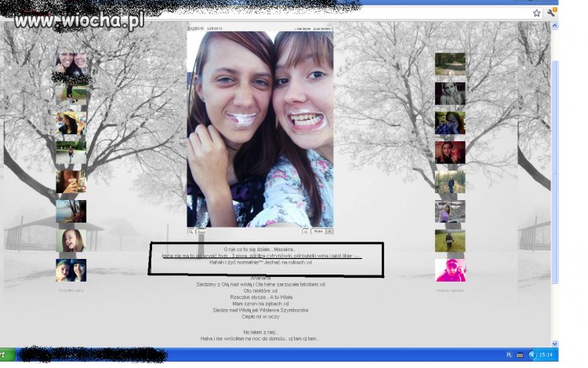The width and height of the screenshot is (588, 368).
Task: Click the caption under the left thumbnail column
Action: pos(71,290)
